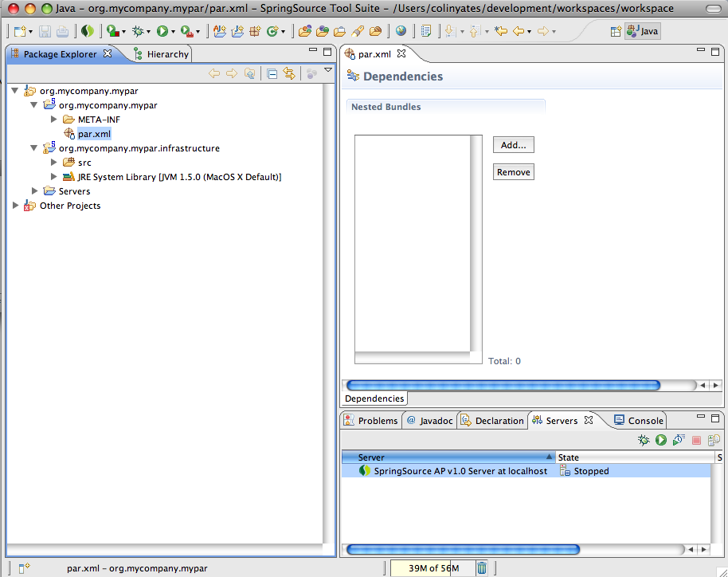Switch to the Hierarchy tab
Screen dimensions: 728x577
(161, 54)
